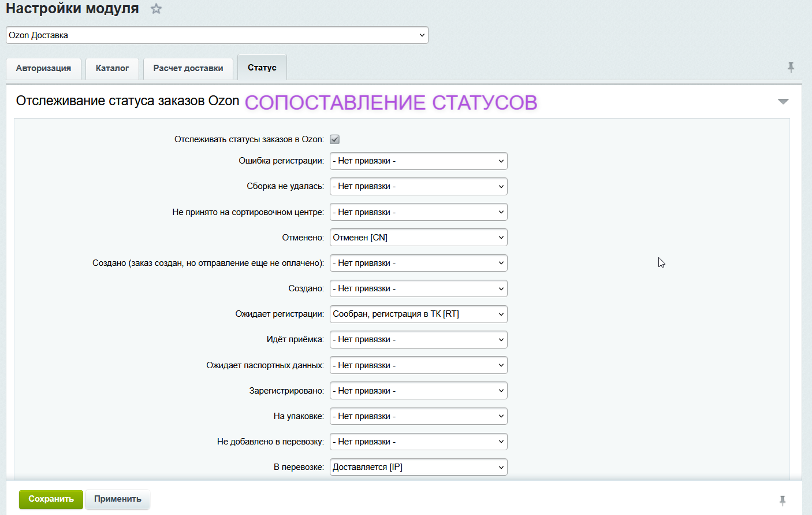Image resolution: width=812 pixels, height=515 pixels.
Task: Select the Статус tab
Action: pos(262,68)
